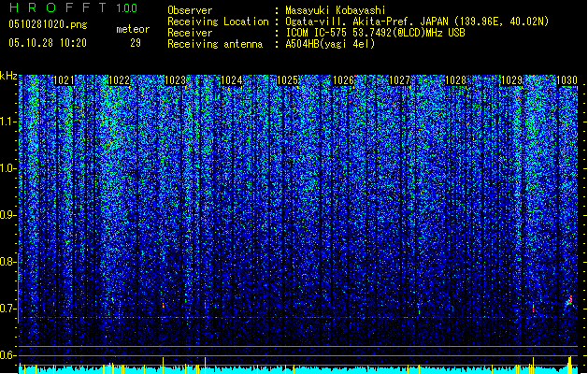Click the A504HB(yagi 4el) antenna text
The image size is (588, 374).
[330, 44]
